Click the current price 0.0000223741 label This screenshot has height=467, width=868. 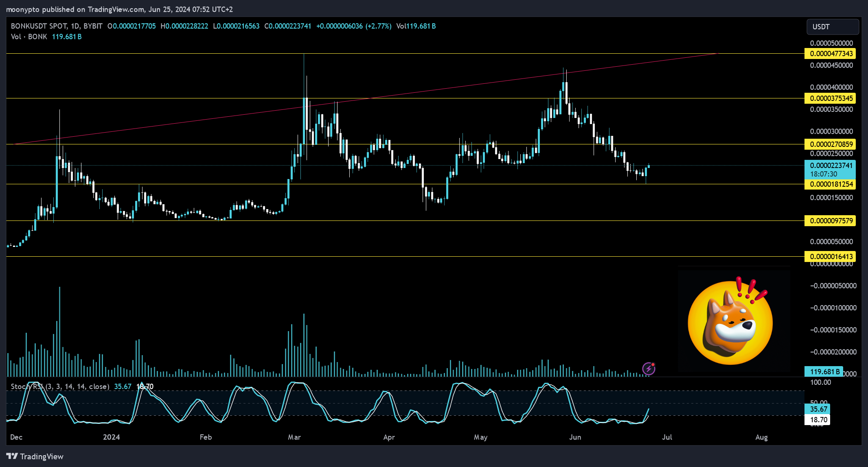(x=830, y=165)
